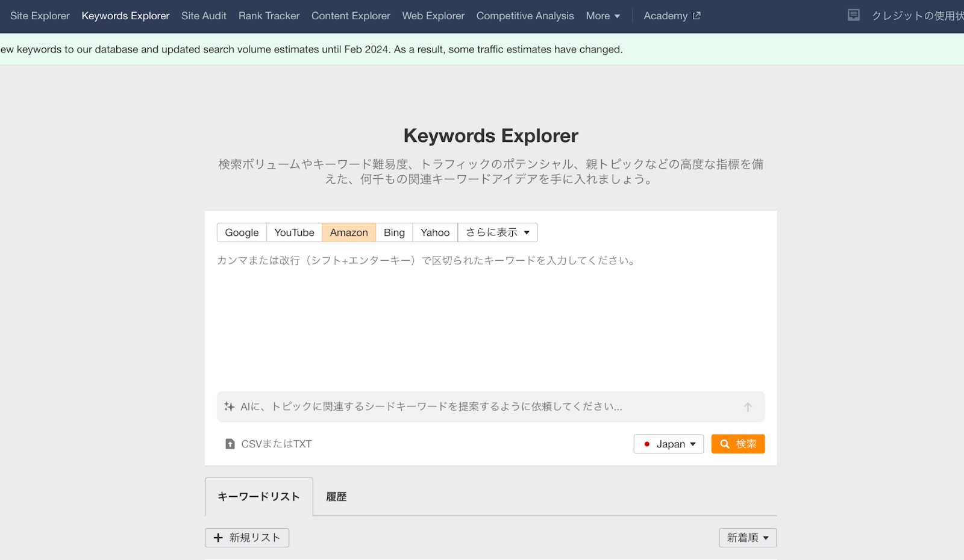
Task: Click the credits usage icon
Action: [853, 15]
